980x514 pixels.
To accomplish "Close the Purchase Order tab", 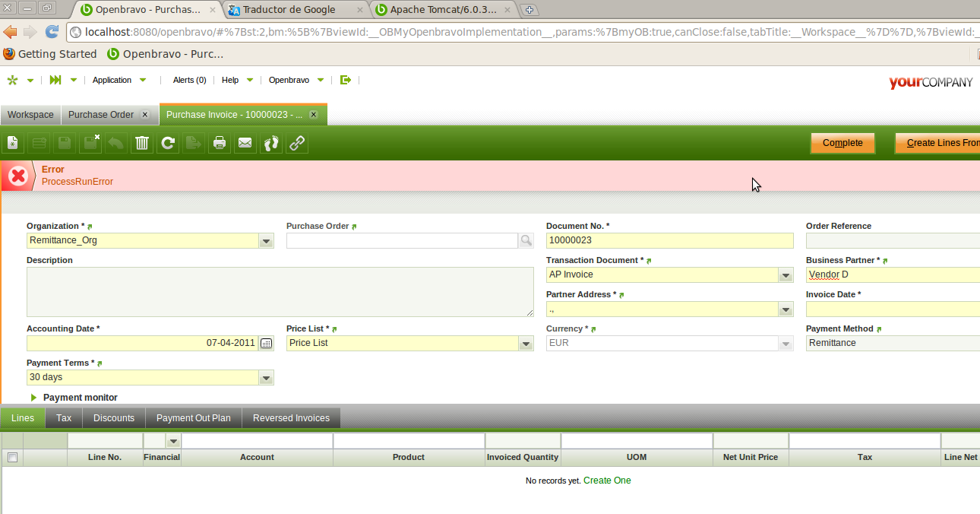I will (x=145, y=115).
